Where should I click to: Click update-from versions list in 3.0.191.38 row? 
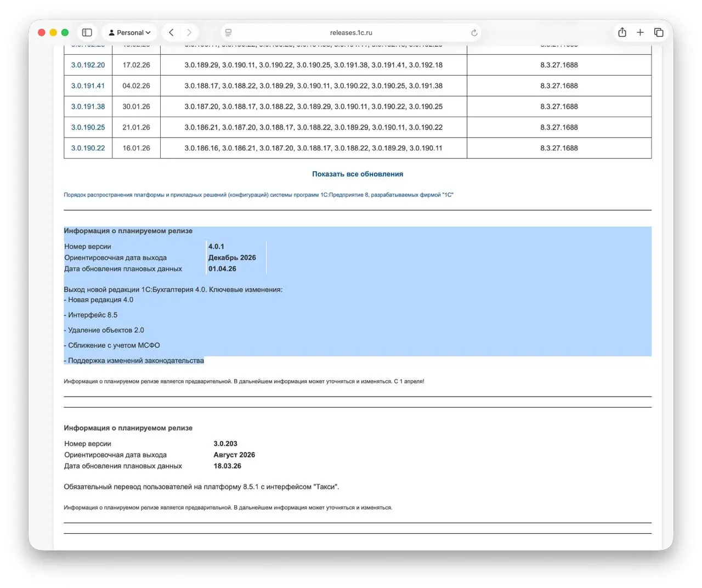(x=314, y=106)
